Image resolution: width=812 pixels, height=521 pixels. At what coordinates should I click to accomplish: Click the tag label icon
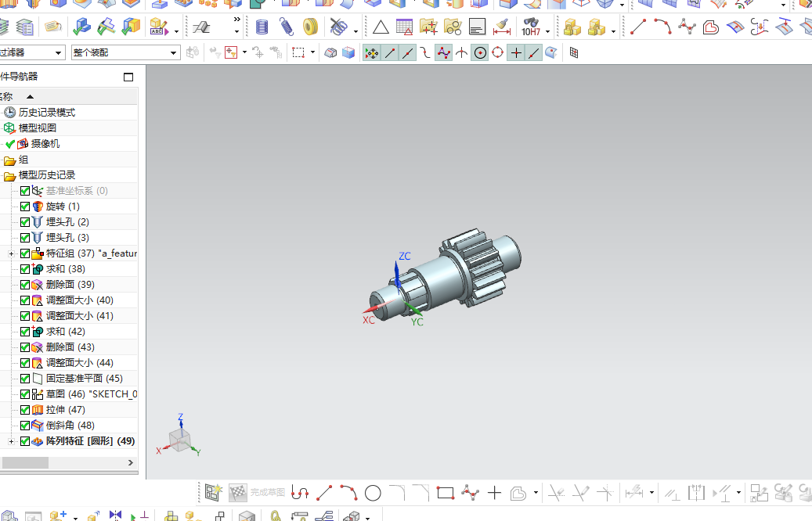tap(52, 27)
